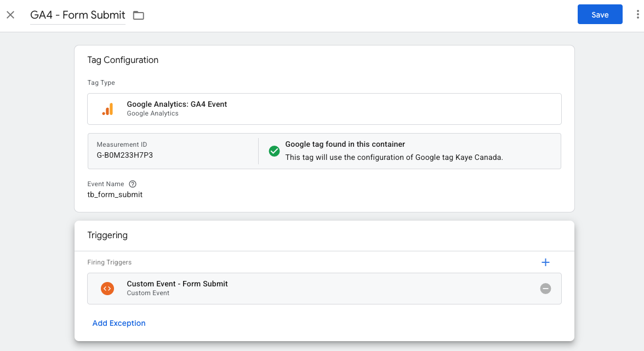Close the tag editor with X icon
Screen dimensions: 644x351
point(10,15)
